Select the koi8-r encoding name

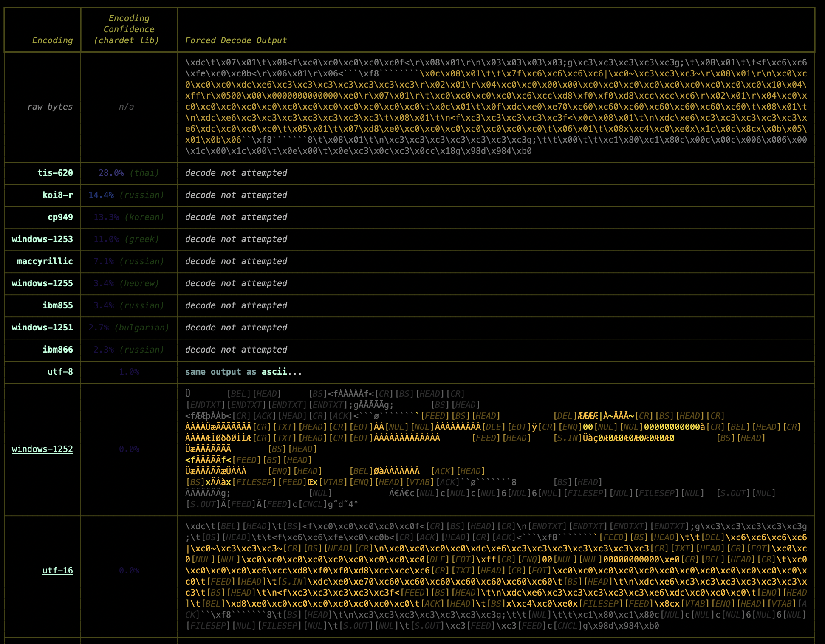[57, 195]
